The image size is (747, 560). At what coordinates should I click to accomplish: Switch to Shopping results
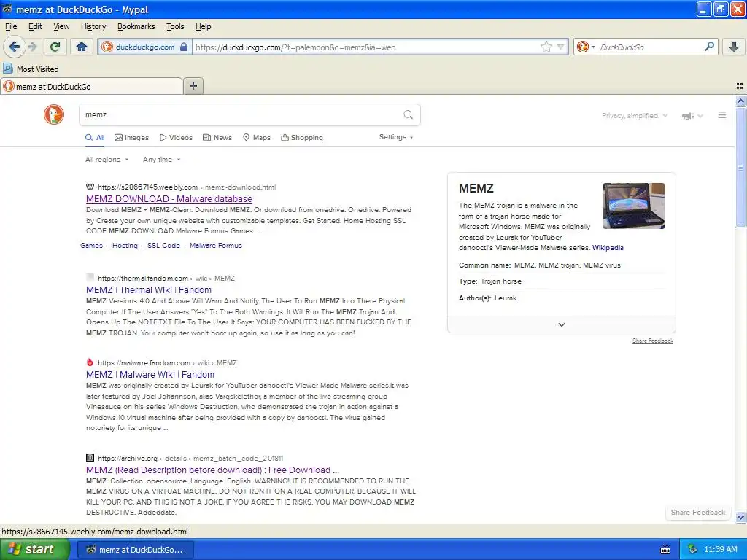[302, 138]
